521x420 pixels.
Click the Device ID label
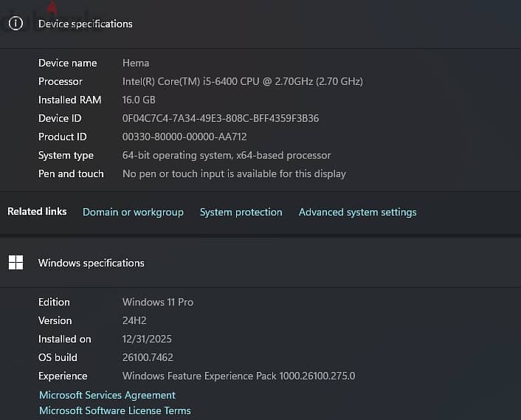[60, 118]
